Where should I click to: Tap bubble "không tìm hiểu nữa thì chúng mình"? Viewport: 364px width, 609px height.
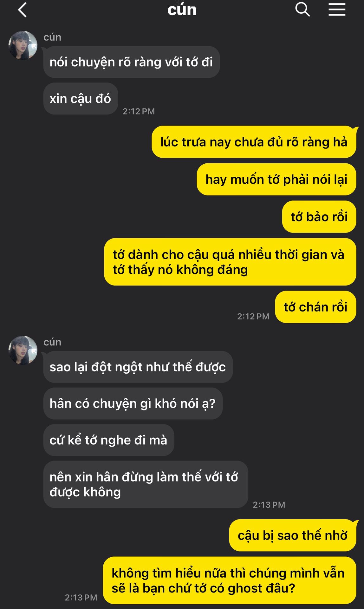point(230,580)
